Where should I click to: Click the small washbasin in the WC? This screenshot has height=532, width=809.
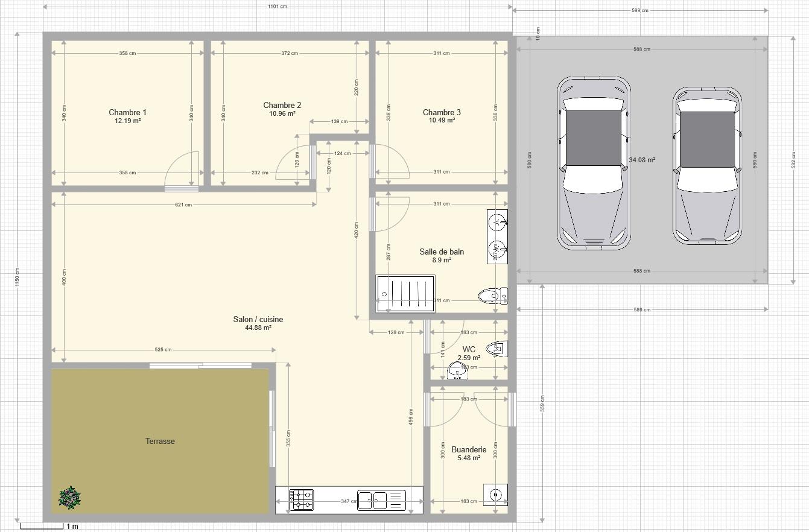point(457,372)
